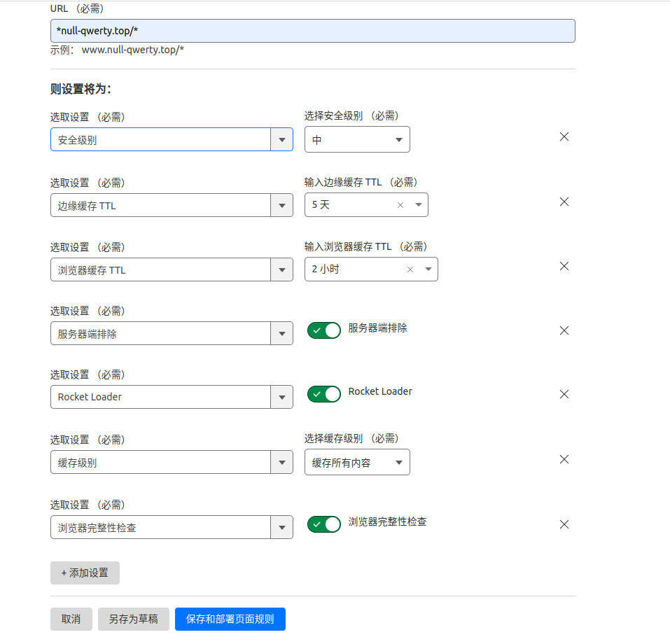Remove the 安全级别 setting row

click(564, 136)
